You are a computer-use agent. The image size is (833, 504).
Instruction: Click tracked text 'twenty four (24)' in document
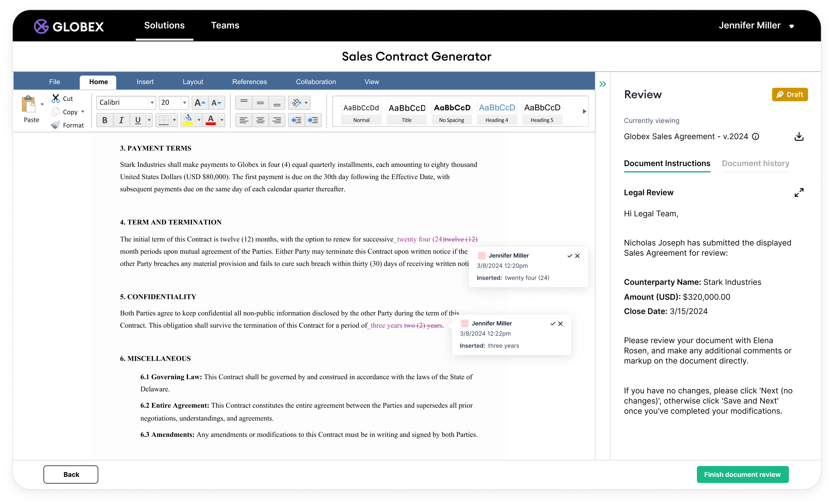(x=421, y=239)
